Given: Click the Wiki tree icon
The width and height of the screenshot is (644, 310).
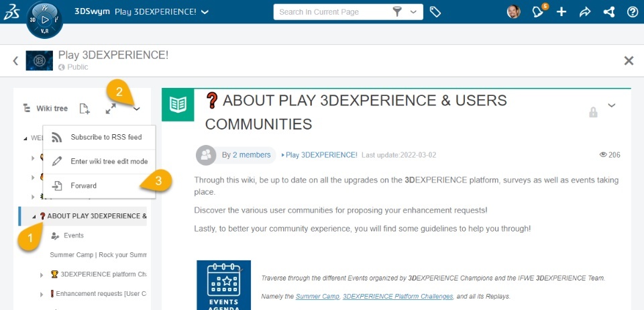Looking at the screenshot, I should click(27, 109).
